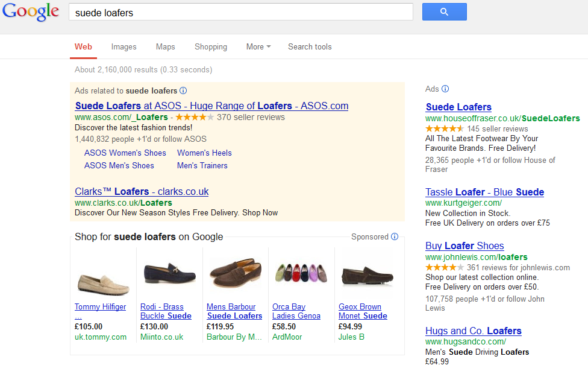Click John Lewis star rating
588x368 pixels.
tap(445, 267)
